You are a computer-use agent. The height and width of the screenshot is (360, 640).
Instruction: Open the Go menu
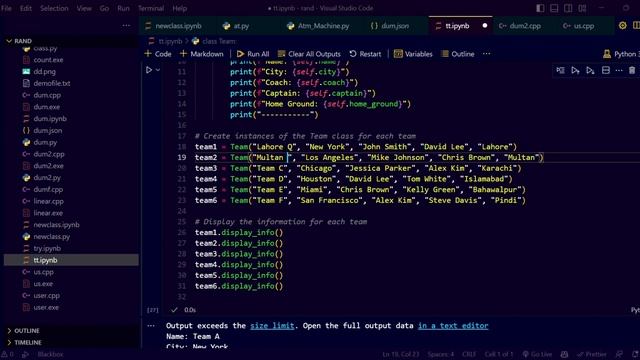pyautogui.click(x=104, y=8)
